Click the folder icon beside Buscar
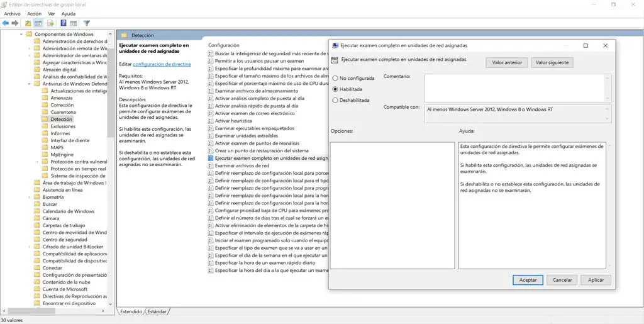Screen dimensions: 644x324 tap(37, 204)
